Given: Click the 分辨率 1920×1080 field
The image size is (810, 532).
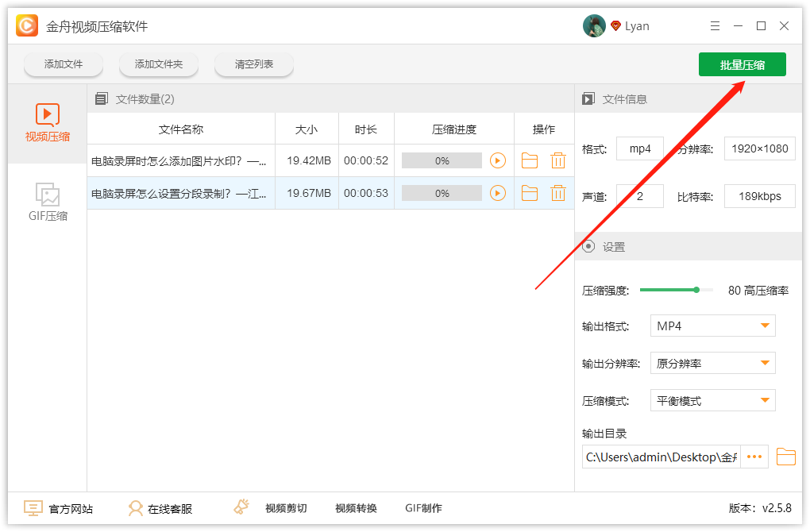Looking at the screenshot, I should tap(760, 148).
